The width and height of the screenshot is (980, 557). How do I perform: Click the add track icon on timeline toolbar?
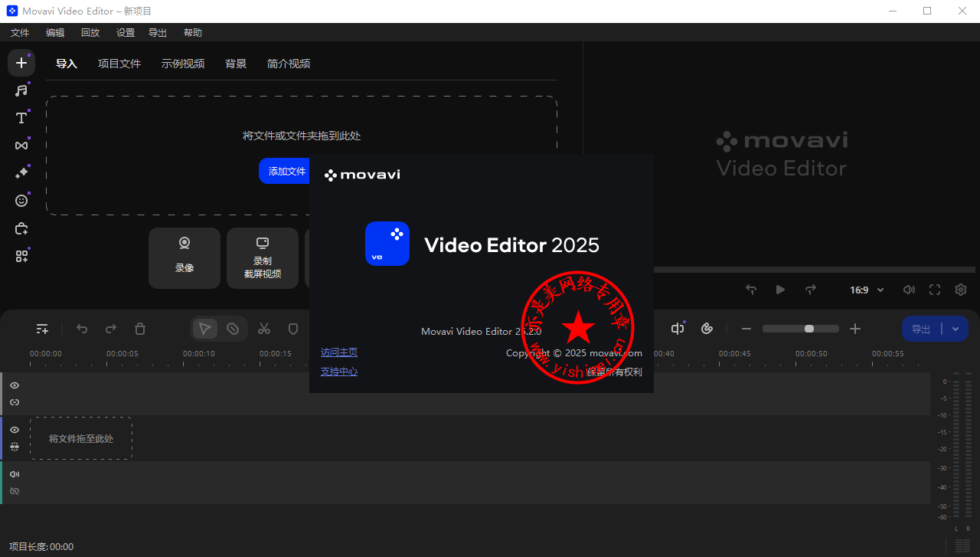pyautogui.click(x=42, y=329)
